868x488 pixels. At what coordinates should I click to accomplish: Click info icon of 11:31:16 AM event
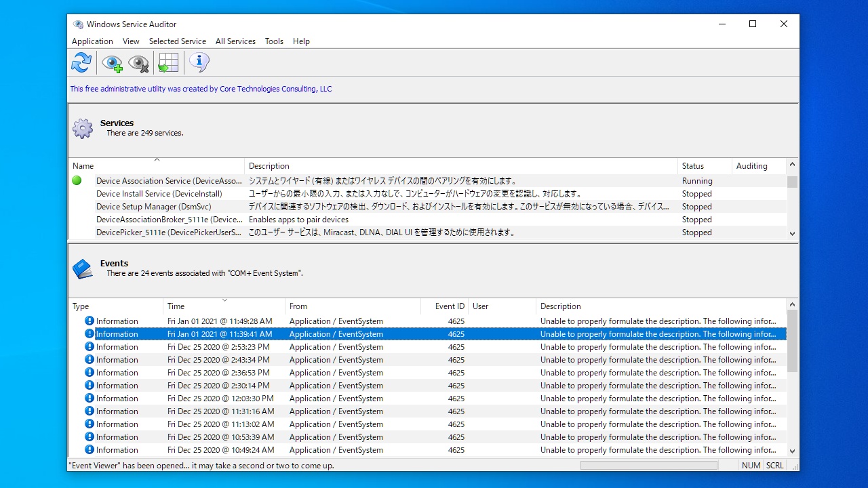[90, 411]
